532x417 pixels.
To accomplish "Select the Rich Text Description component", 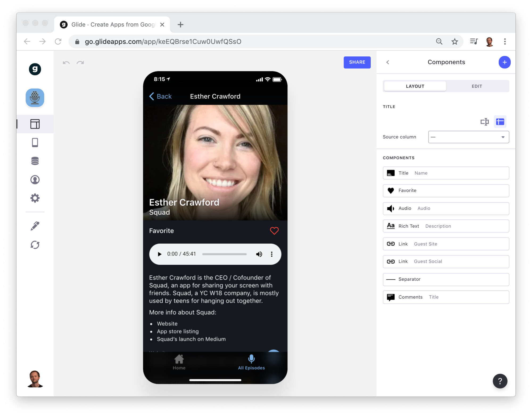I will point(446,226).
